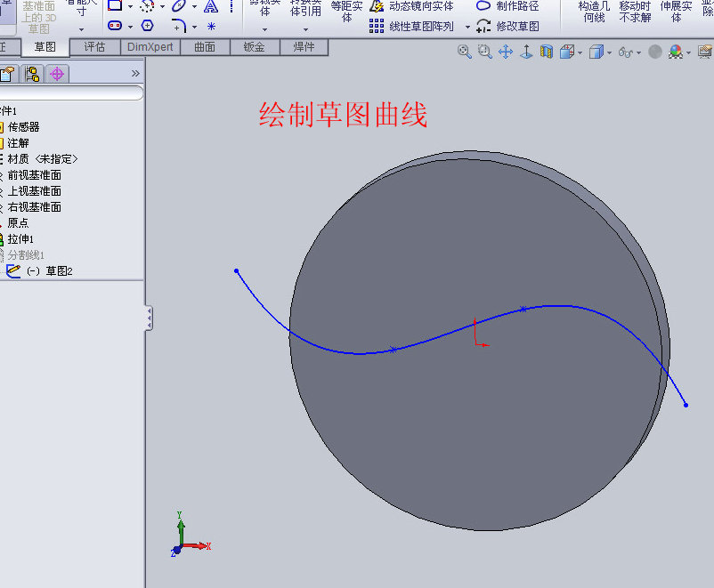Viewport: 714px width, 588px height.
Task: Open the arc tool dropdown arrow
Action: tap(162, 6)
